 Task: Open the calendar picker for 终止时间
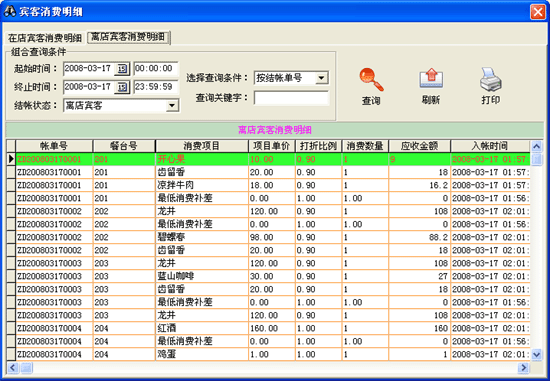click(x=122, y=87)
